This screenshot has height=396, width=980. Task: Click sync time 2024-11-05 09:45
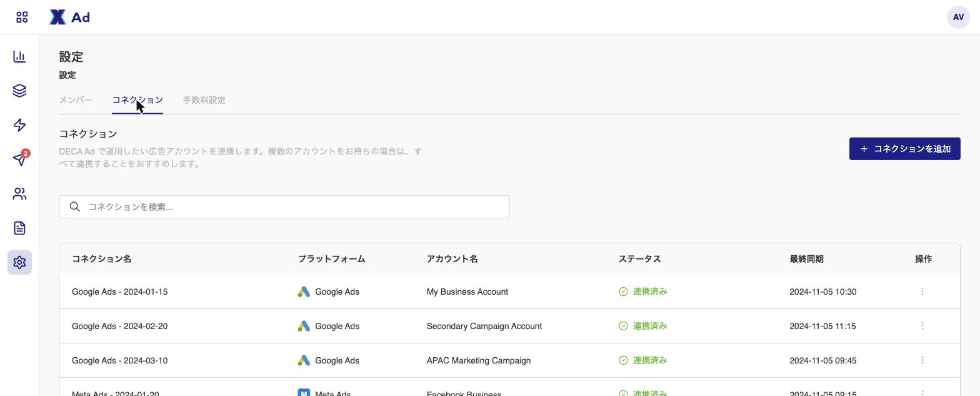822,360
